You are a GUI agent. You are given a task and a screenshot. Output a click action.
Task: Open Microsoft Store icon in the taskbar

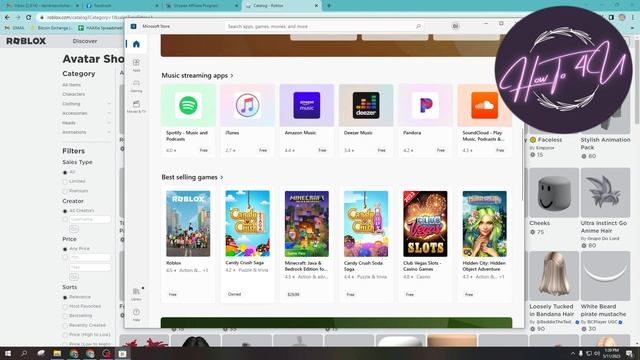122,353
